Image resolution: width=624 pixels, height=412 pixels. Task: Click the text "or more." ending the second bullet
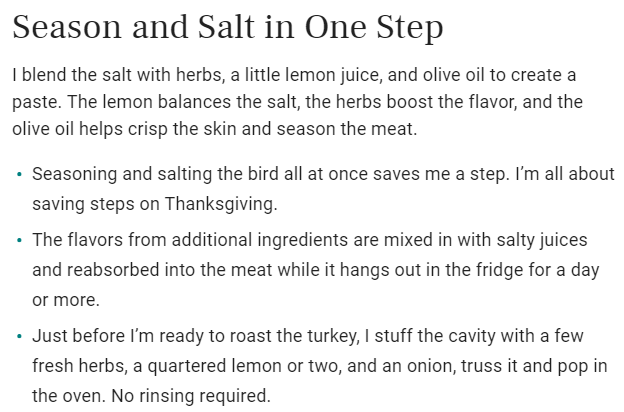66,300
